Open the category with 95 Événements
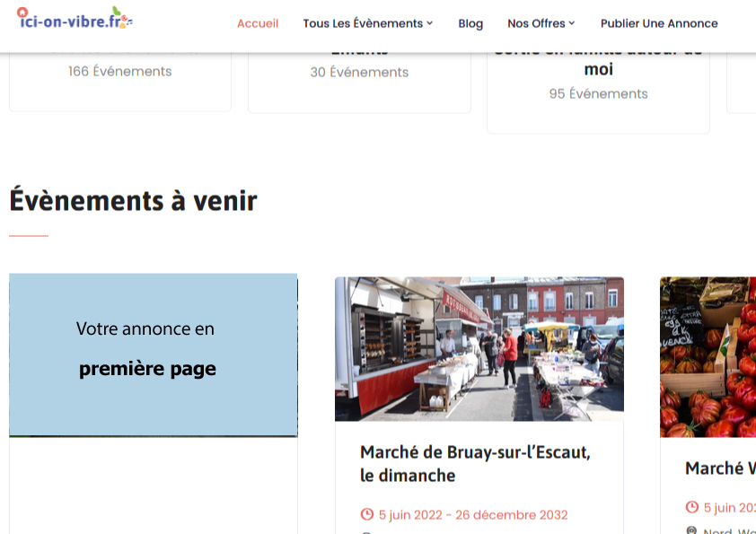The height and width of the screenshot is (534, 756). (598, 93)
